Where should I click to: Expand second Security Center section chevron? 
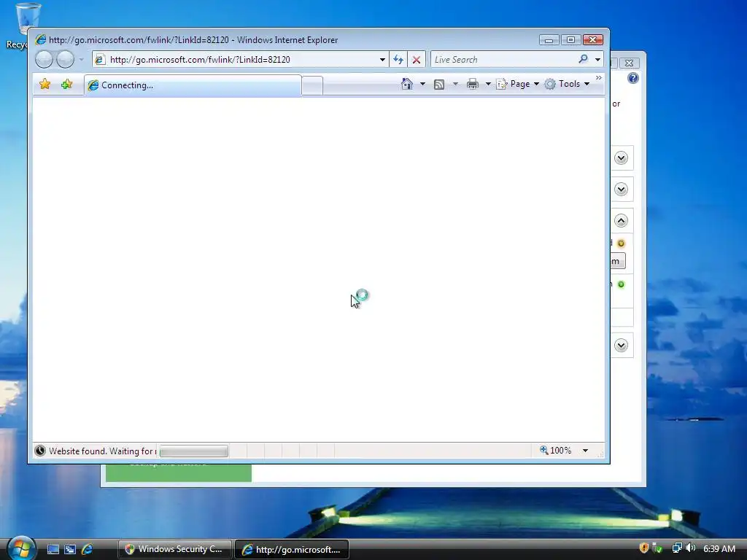621,189
